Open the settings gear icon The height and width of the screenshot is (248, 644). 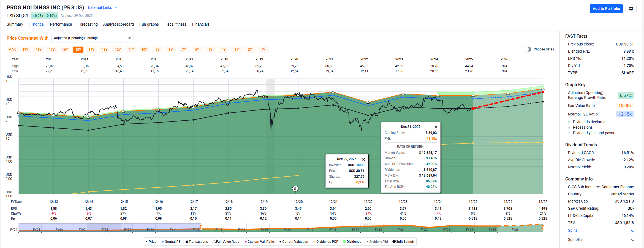631,9
